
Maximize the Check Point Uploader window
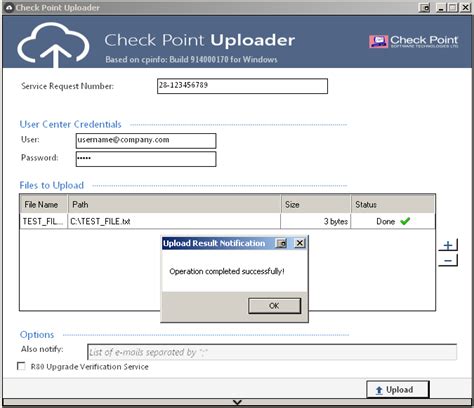tap(453, 8)
